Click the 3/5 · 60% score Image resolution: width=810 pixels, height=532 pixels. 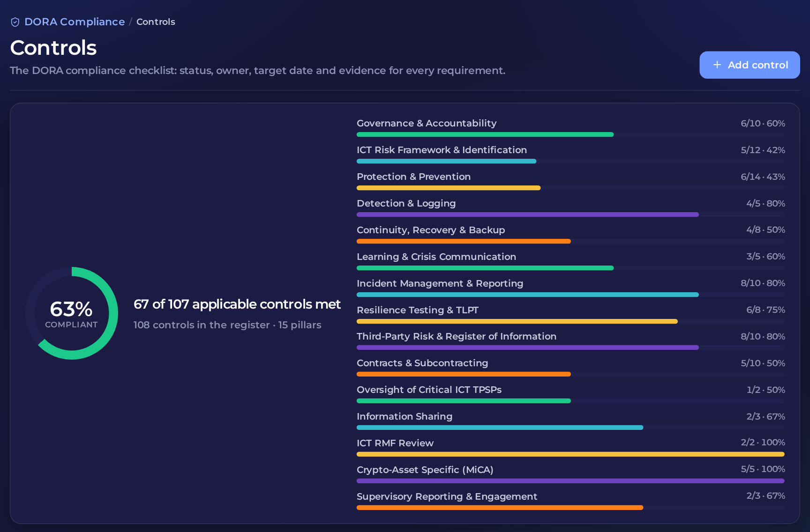coord(765,257)
